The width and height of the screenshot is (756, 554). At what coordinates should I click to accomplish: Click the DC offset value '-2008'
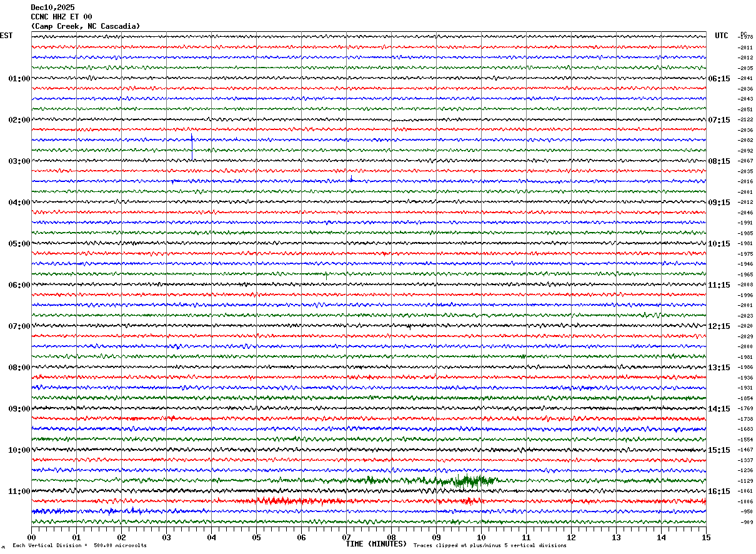click(x=746, y=285)
